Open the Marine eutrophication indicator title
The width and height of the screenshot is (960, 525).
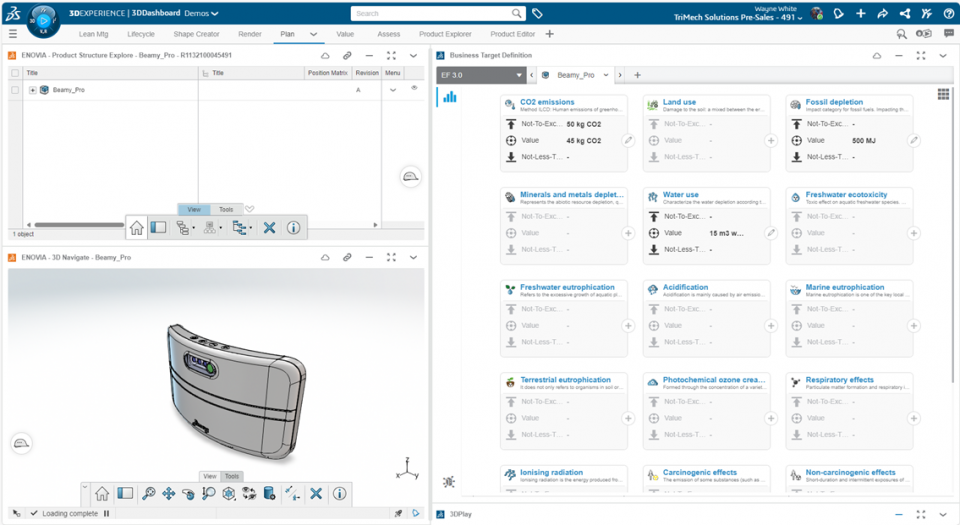pos(845,287)
